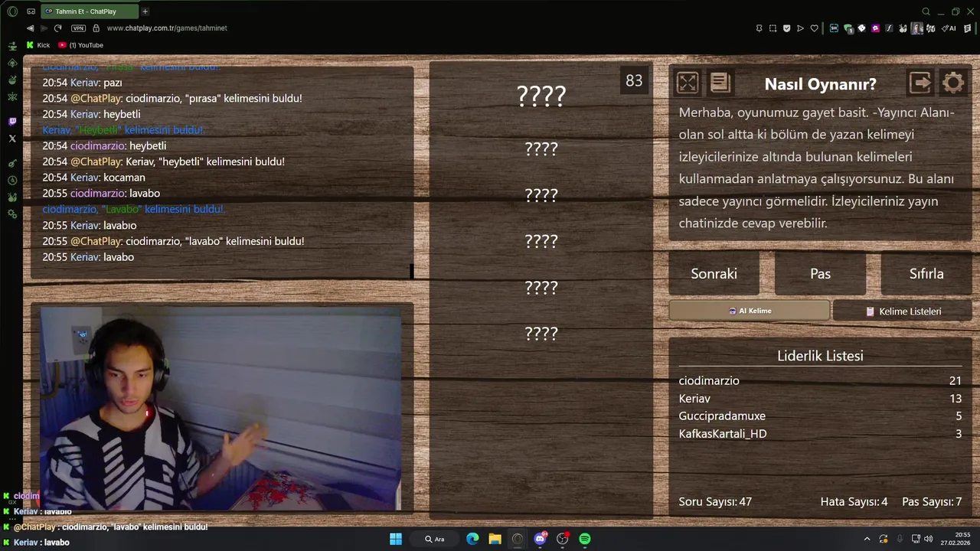The width and height of the screenshot is (980, 551).
Task: Open Twitch in the Opera GX sidebar
Action: [x=12, y=122]
